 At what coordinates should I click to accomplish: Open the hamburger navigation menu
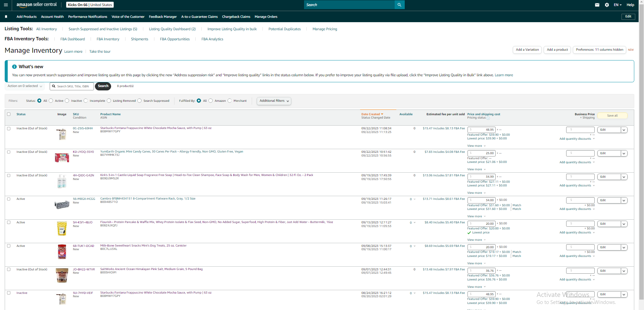point(6,5)
